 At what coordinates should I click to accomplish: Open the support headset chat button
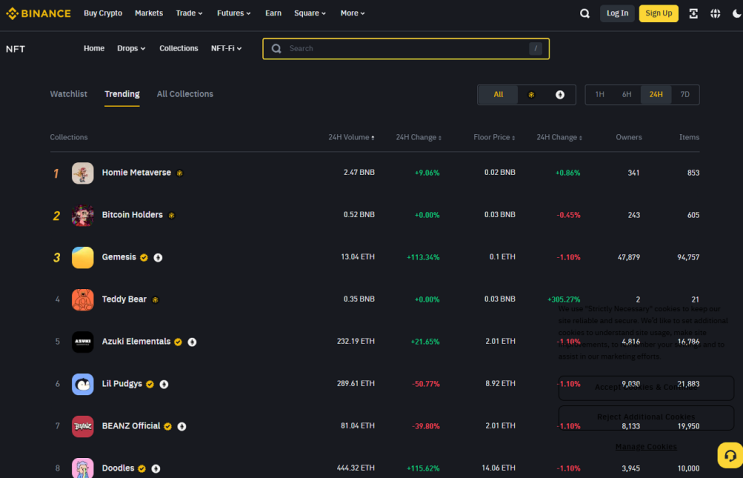pyautogui.click(x=730, y=455)
